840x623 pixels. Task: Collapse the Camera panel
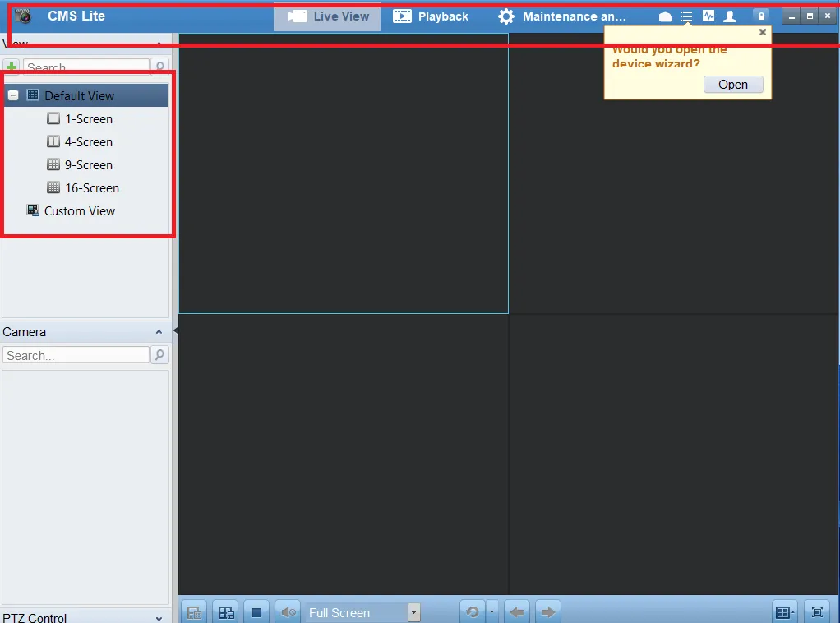pyautogui.click(x=159, y=332)
